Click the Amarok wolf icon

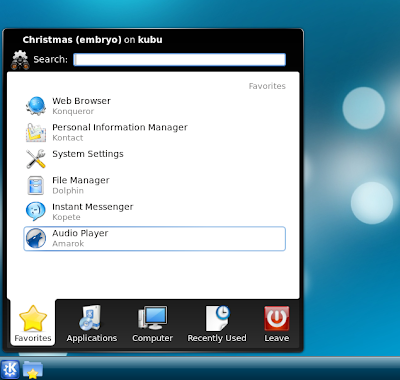(x=36, y=238)
